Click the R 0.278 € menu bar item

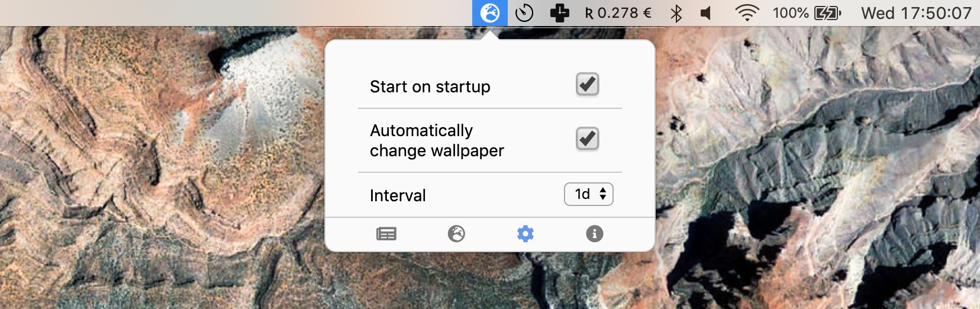pyautogui.click(x=618, y=13)
